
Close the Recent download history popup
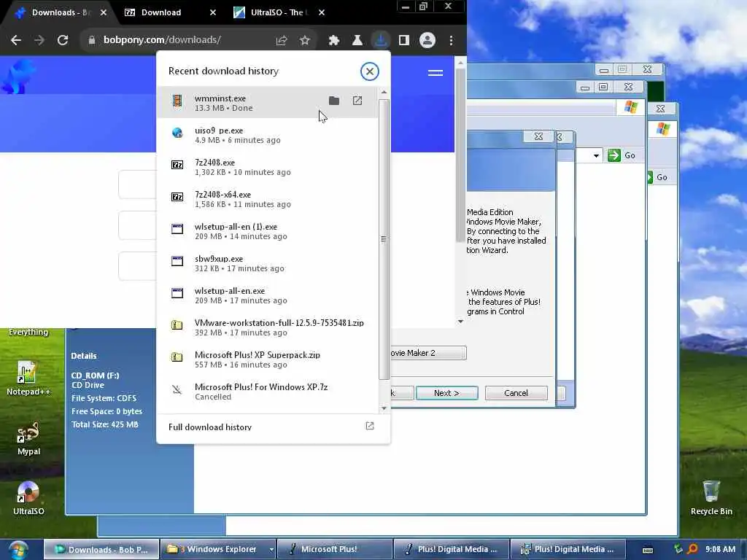pyautogui.click(x=369, y=71)
